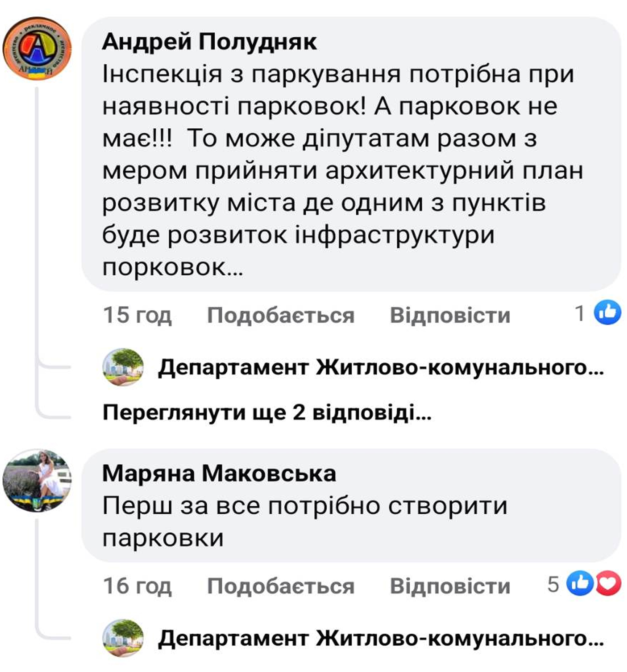Image resolution: width=627 pixels, height=672 pixels.
Task: Open the thumbs-up reaction on Андрей's comment
Action: click(607, 313)
